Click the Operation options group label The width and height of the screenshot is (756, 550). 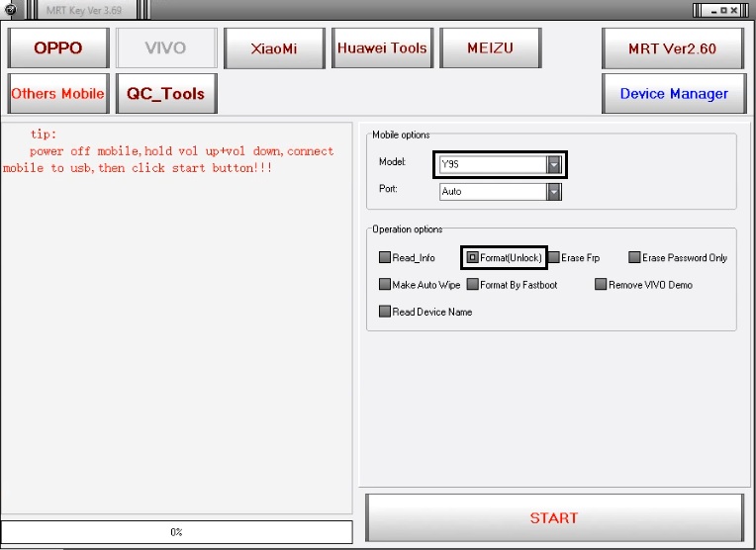(407, 229)
